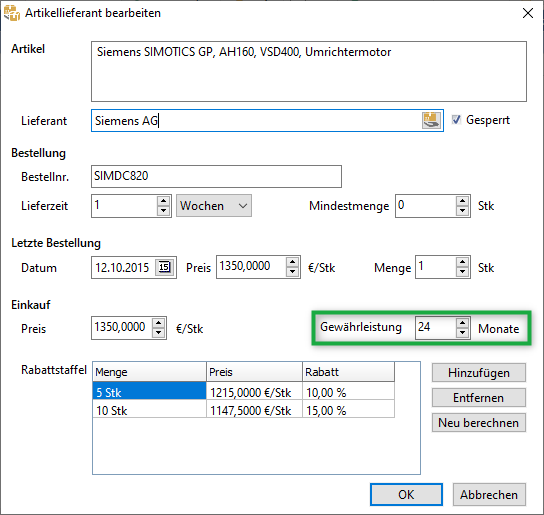Decrease Mindestmenge with down arrow
Image resolution: width=544 pixels, height=515 pixels.
click(x=462, y=211)
